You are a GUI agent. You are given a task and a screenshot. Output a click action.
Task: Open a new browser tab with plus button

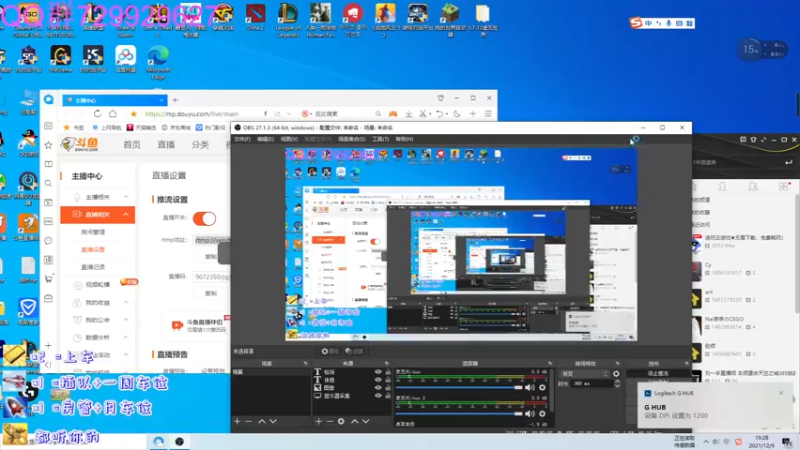coord(175,100)
